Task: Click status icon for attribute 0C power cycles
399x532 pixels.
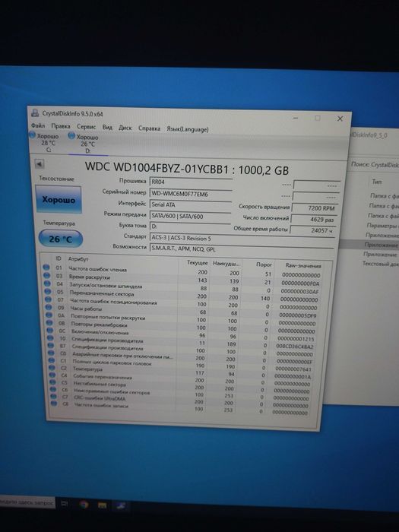Action: point(50,330)
